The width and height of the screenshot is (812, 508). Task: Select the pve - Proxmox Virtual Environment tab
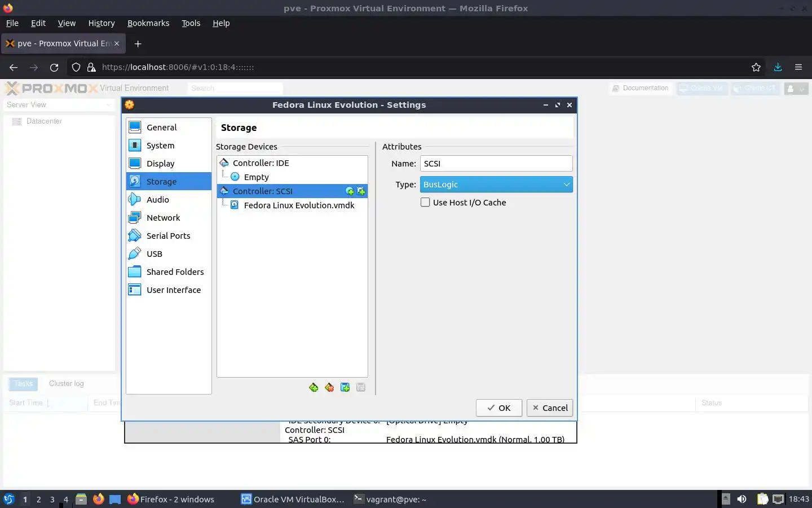(x=63, y=43)
